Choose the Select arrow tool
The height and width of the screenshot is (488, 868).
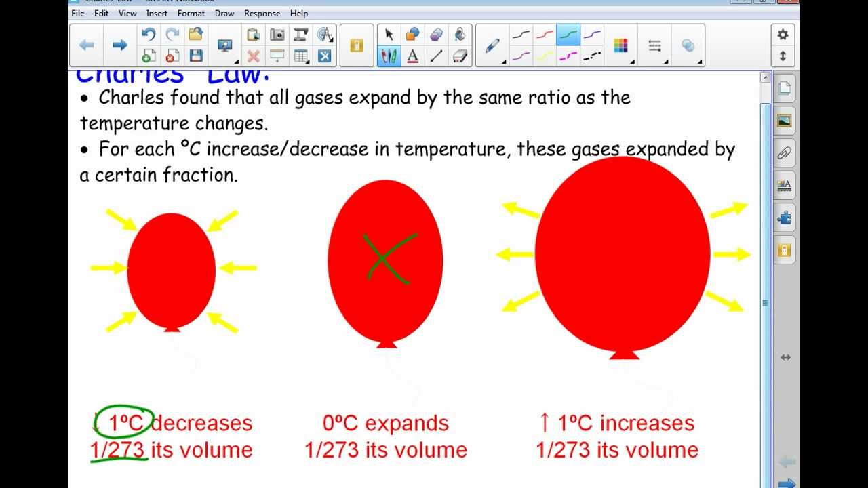click(x=389, y=35)
